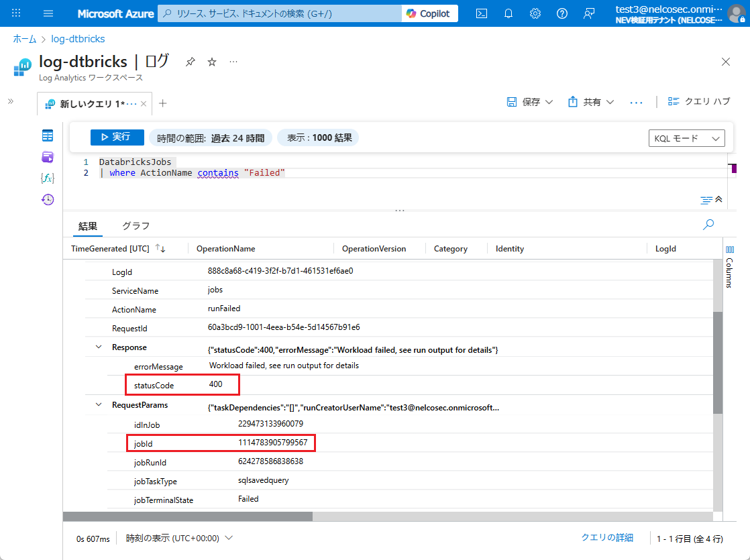This screenshot has width=750, height=560.
Task: Collapse the RequestParams row
Action: 99,405
